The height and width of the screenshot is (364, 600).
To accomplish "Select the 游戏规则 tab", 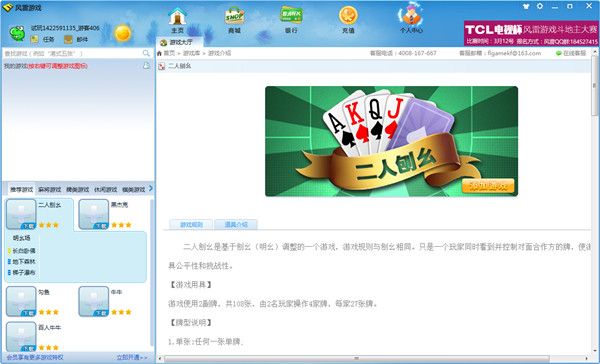I will click(x=191, y=225).
